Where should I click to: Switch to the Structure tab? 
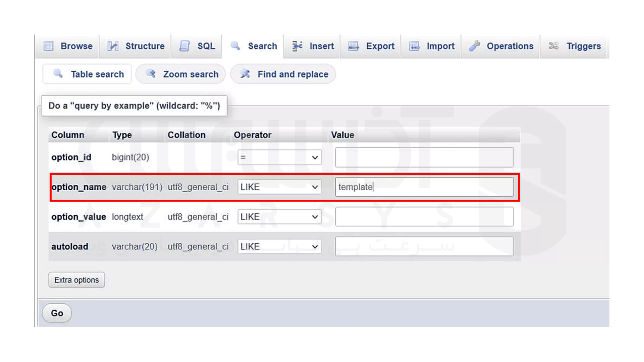(136, 46)
